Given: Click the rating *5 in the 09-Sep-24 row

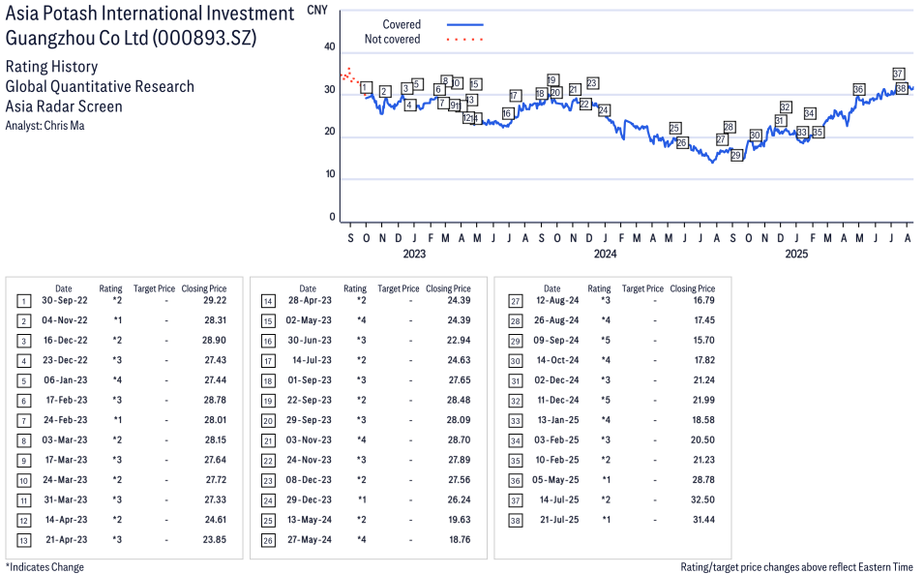Looking at the screenshot, I should click(606, 341).
